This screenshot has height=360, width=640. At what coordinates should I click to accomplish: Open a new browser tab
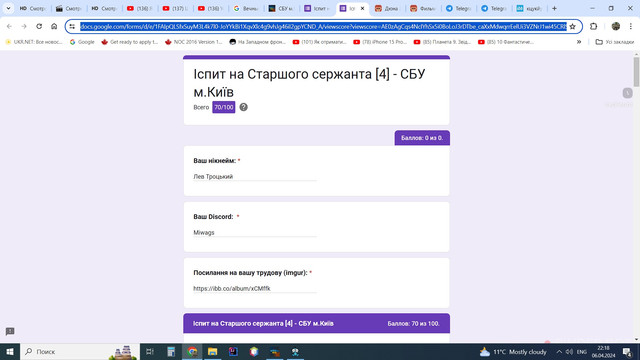(554, 8)
